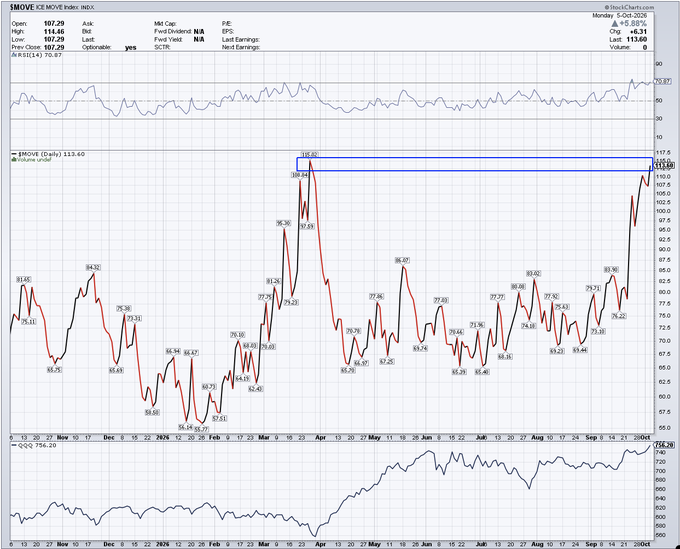The width and height of the screenshot is (680, 549).
Task: Click the SCTR label
Action: [162, 47]
